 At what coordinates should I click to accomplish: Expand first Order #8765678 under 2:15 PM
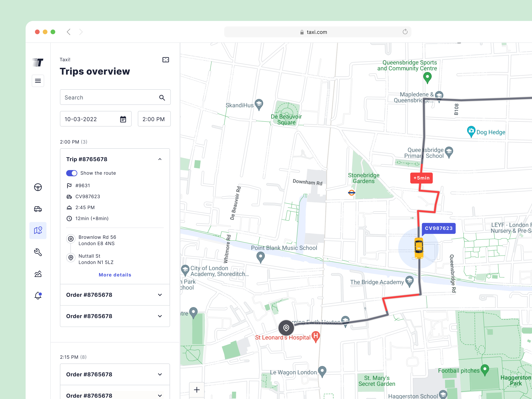pyautogui.click(x=160, y=374)
